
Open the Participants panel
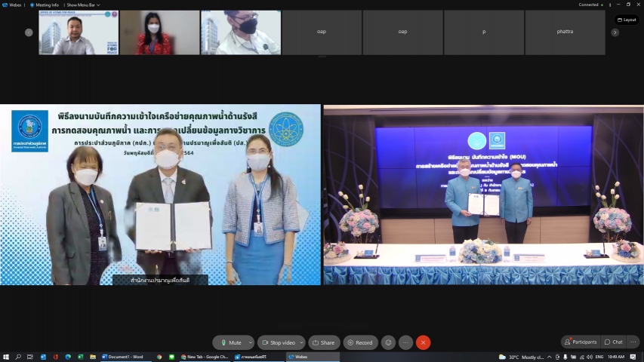(581, 342)
